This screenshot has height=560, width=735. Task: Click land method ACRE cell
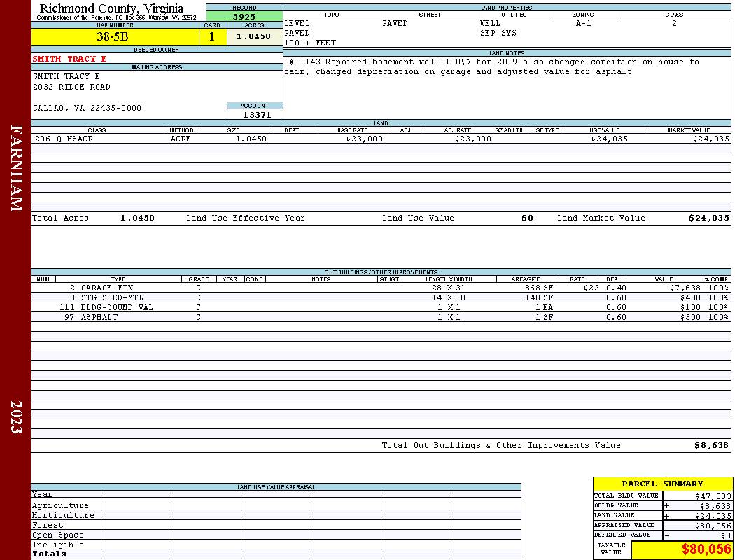point(181,139)
